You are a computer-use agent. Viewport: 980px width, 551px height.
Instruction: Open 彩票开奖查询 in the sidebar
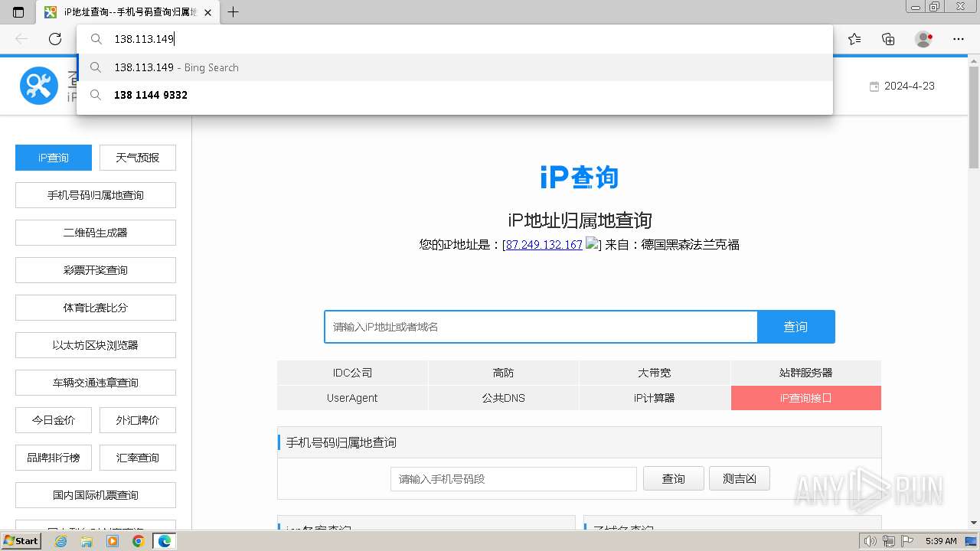tap(96, 270)
